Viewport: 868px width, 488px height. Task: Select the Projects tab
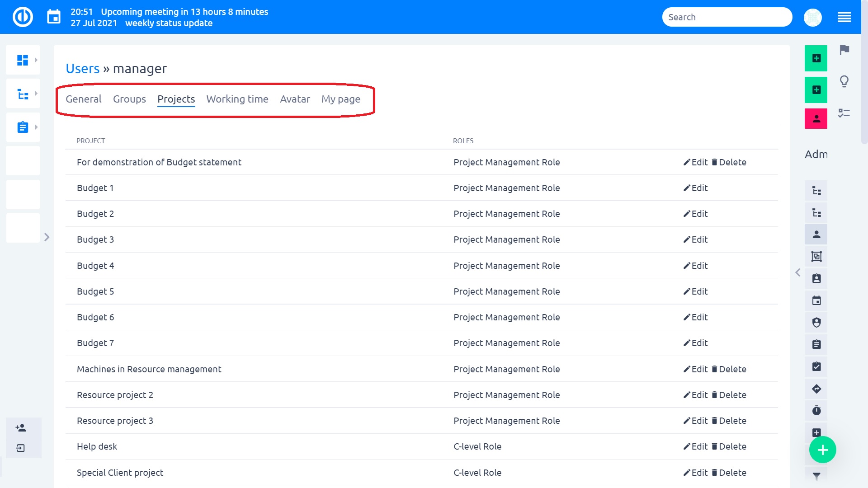[176, 99]
